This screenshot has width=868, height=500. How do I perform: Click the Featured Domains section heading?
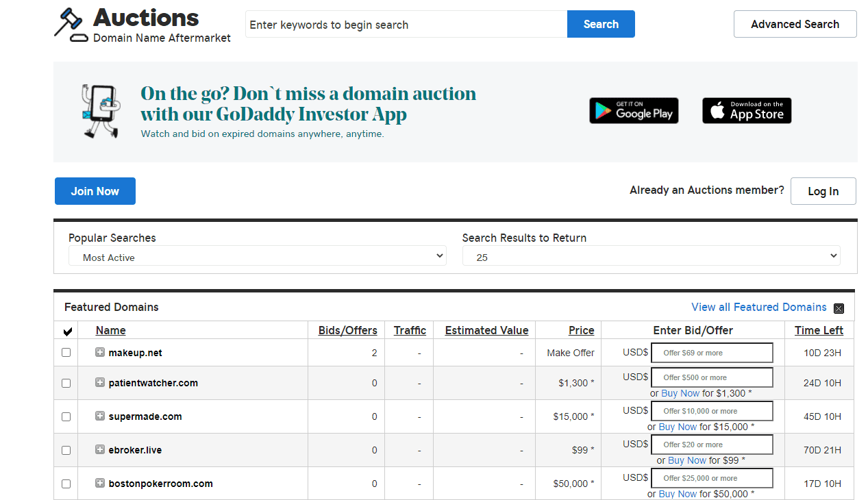click(112, 307)
